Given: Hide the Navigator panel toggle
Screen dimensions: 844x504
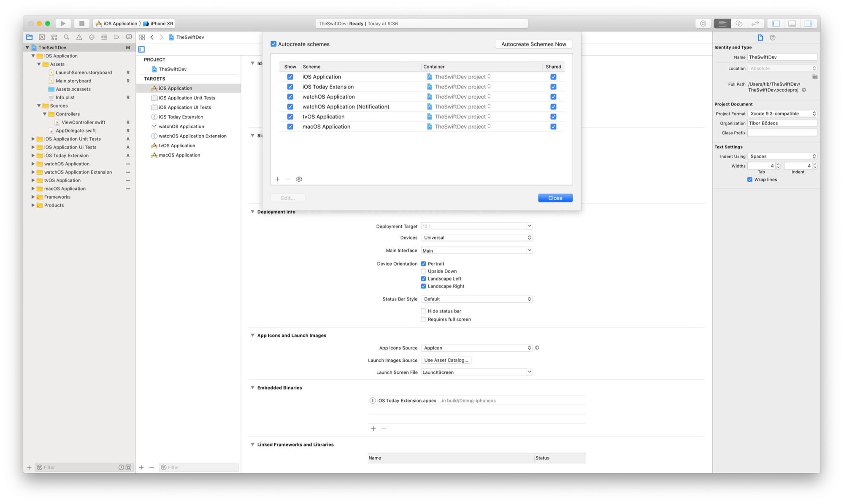Looking at the screenshot, I should tap(776, 24).
